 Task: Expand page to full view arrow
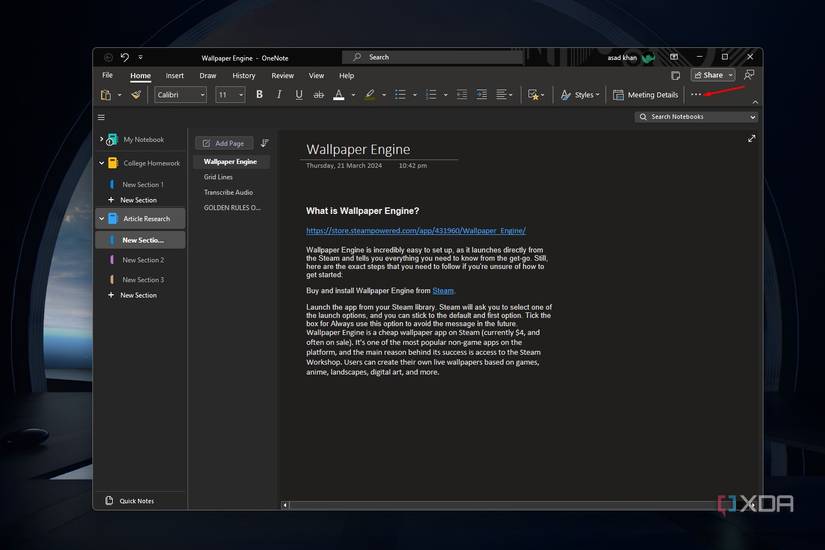751,138
